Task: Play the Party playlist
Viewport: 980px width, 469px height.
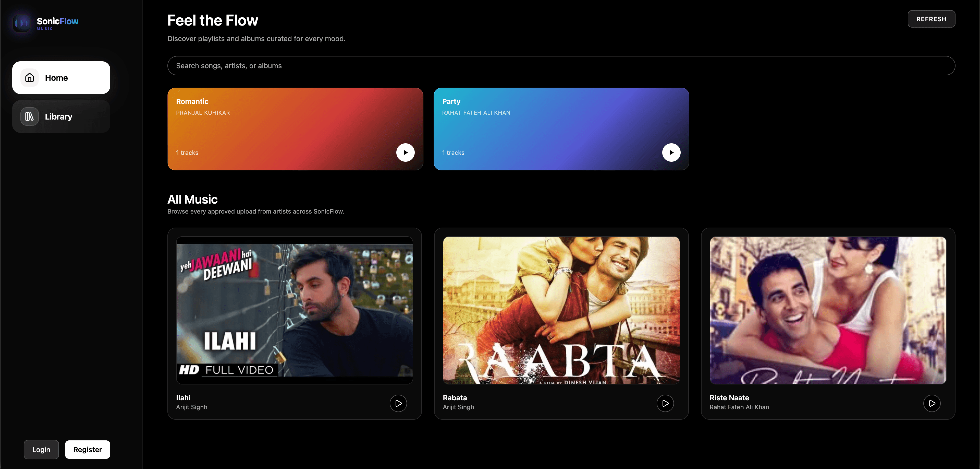Action: [x=671, y=152]
